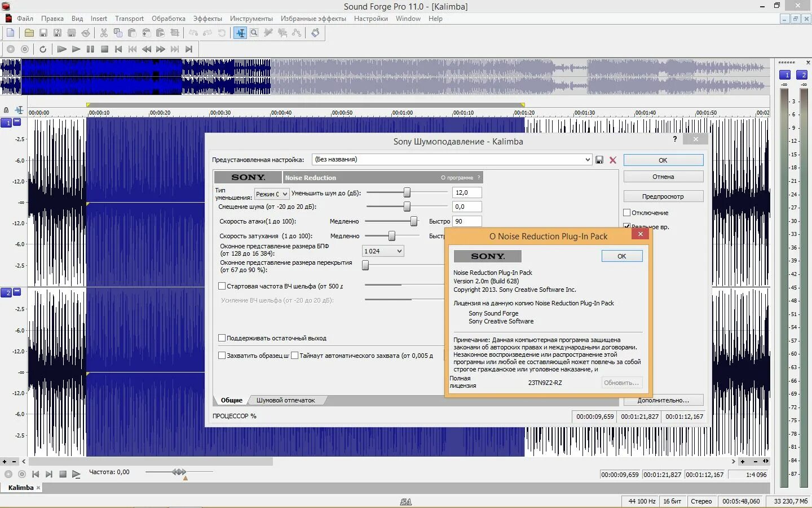Open FFT size dropdown showing 1 024
The width and height of the screenshot is (812, 508).
click(383, 251)
